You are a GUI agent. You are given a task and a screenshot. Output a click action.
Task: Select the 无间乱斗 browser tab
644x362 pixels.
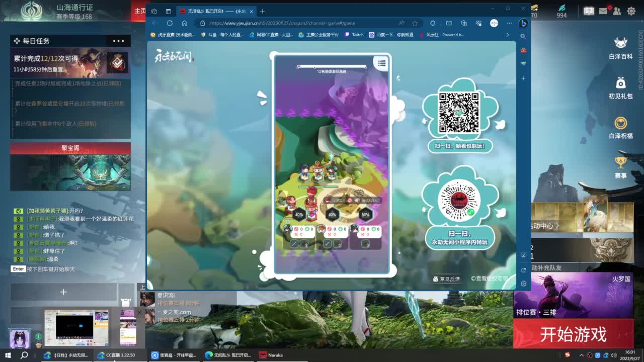(x=216, y=11)
